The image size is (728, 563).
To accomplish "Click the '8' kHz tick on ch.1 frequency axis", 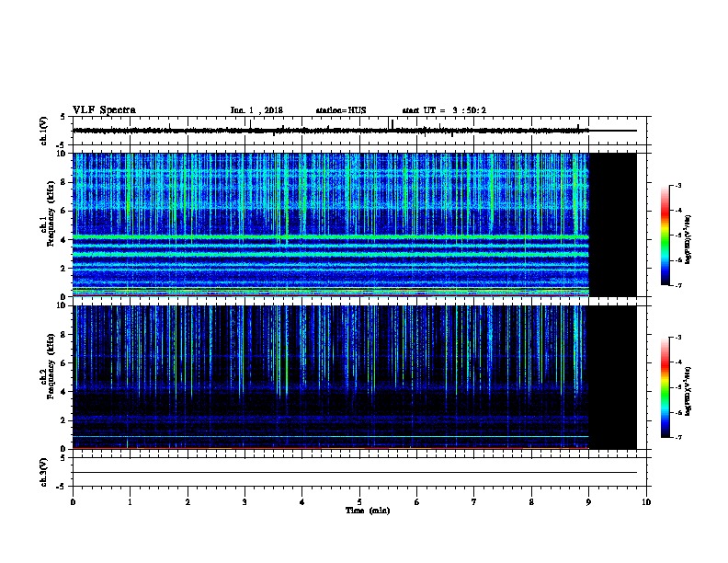I will click(x=64, y=182).
